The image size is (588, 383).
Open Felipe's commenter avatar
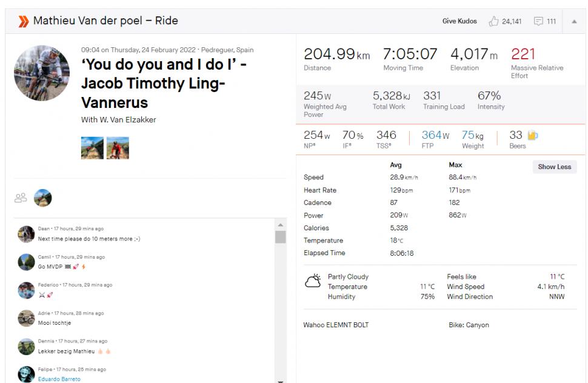pos(26,375)
